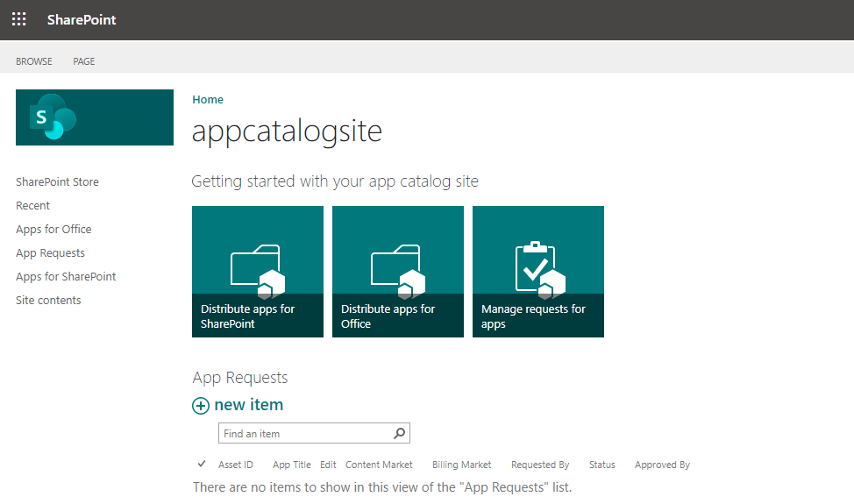Sort by the Status column header
This screenshot has width=854, height=504.
(601, 465)
